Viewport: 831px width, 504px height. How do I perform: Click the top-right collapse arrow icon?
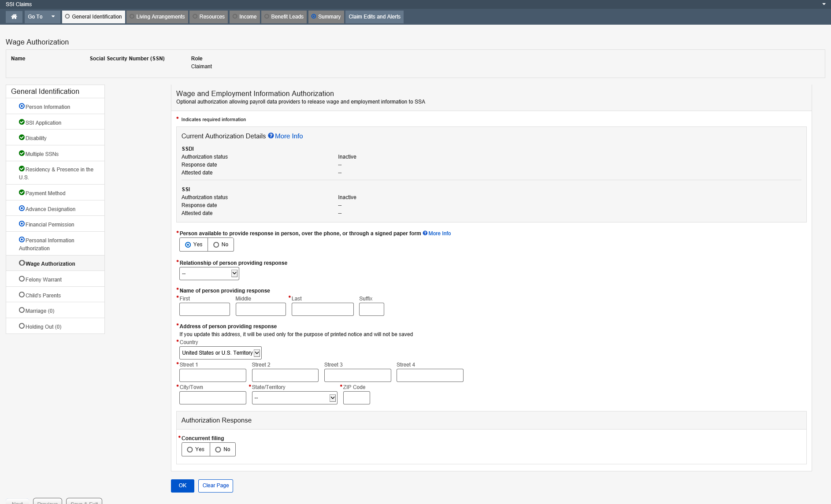click(824, 4)
